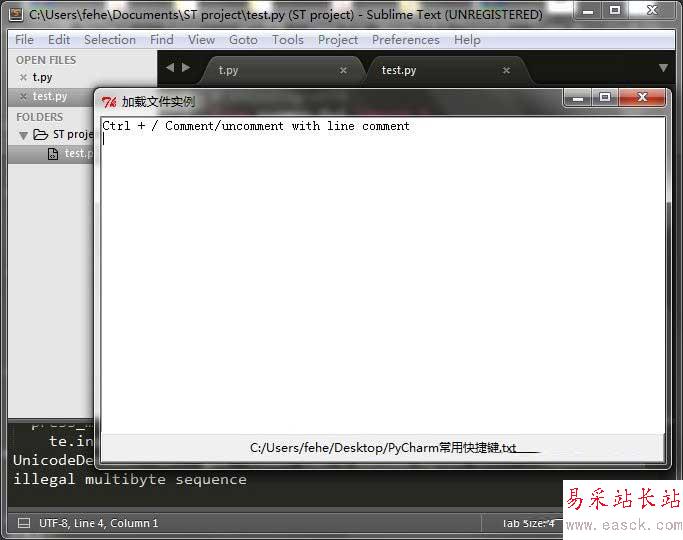
Task: Click the PyCharm常用快捷键.txt file path label
Action: (x=383, y=448)
